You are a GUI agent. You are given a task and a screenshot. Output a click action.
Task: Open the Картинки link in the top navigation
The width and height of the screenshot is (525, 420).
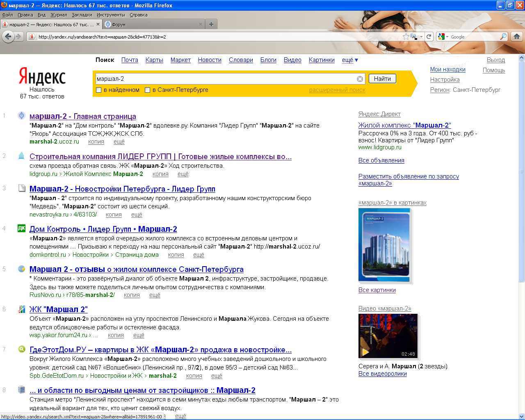click(322, 60)
